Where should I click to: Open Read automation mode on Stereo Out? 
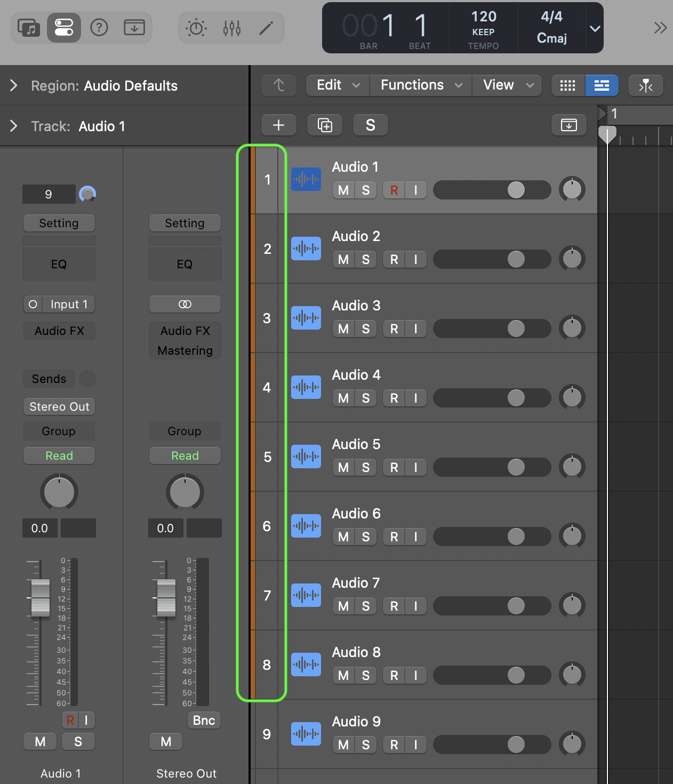pyautogui.click(x=185, y=455)
